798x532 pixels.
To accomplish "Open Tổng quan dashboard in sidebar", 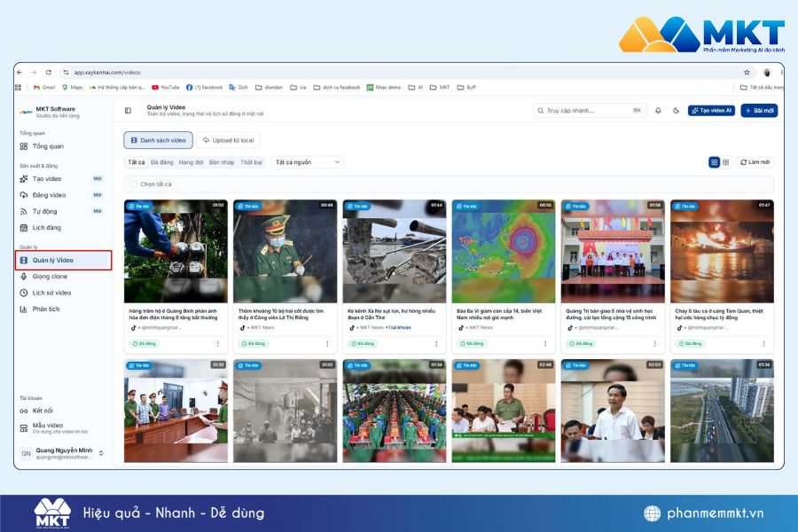I will point(49,146).
